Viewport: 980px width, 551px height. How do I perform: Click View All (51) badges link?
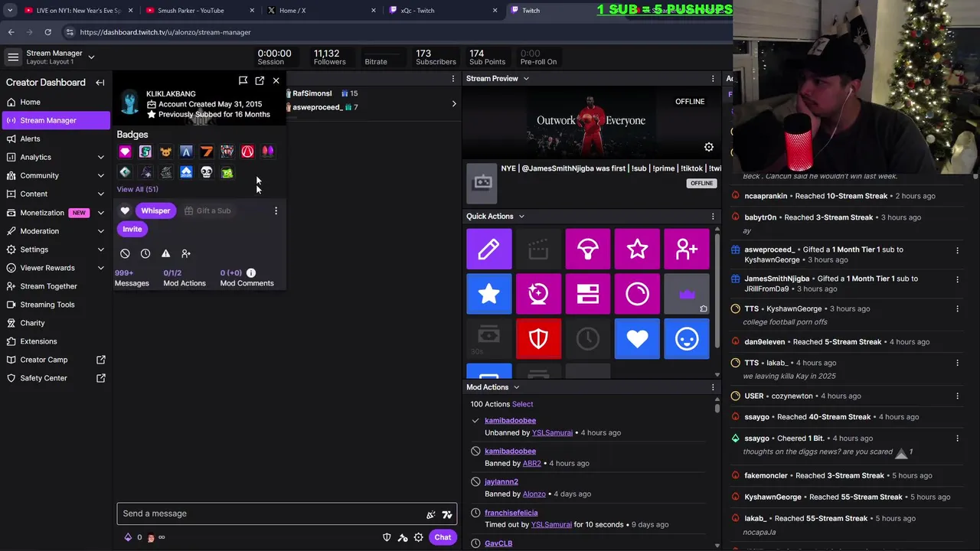[x=138, y=189]
